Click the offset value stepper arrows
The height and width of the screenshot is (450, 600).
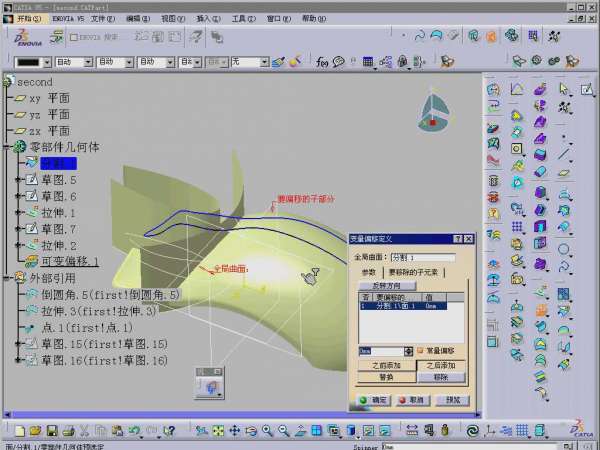coord(408,351)
